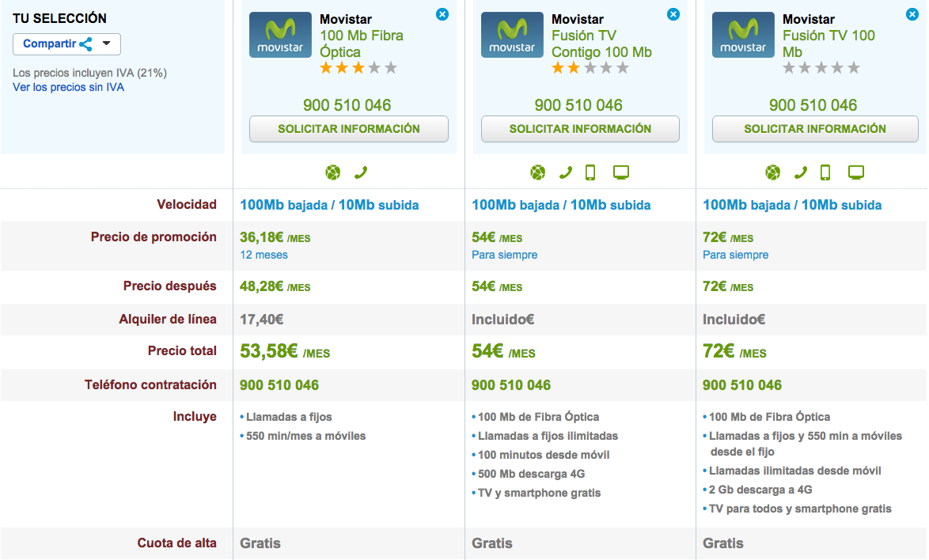Click Teléfono contratación number for Fusión TV 100 Mb

[741, 384]
